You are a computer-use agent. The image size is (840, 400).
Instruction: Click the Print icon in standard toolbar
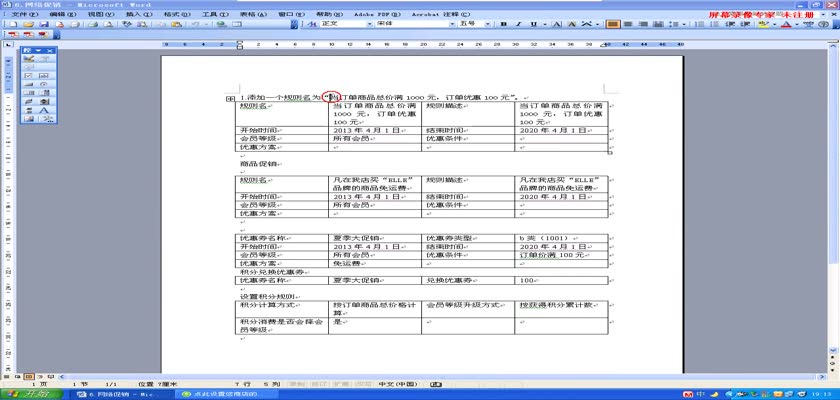(x=92, y=24)
